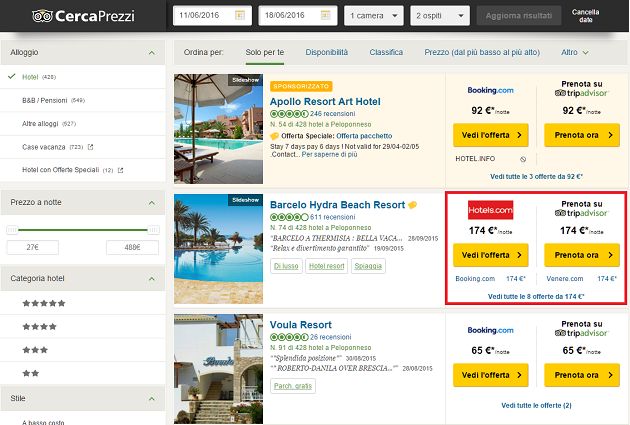
Task: Sort by Solo per te tab
Action: click(x=265, y=52)
